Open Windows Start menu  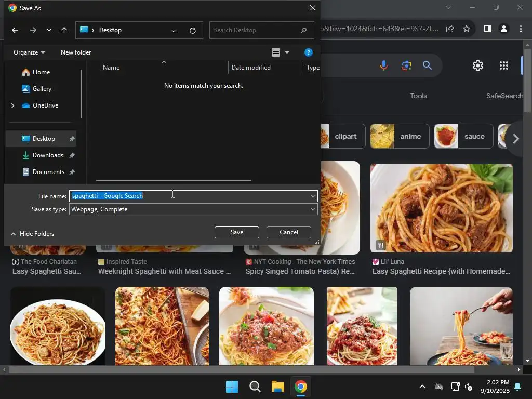point(232,387)
